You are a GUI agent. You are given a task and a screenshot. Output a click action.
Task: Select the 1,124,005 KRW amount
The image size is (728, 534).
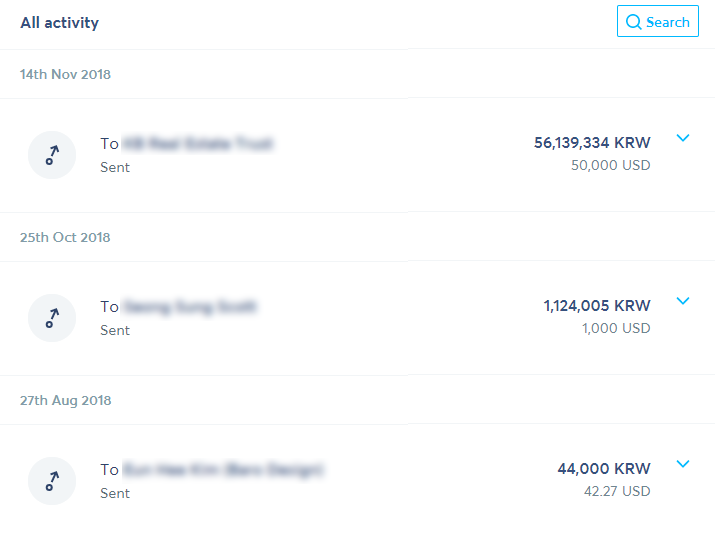click(x=597, y=306)
